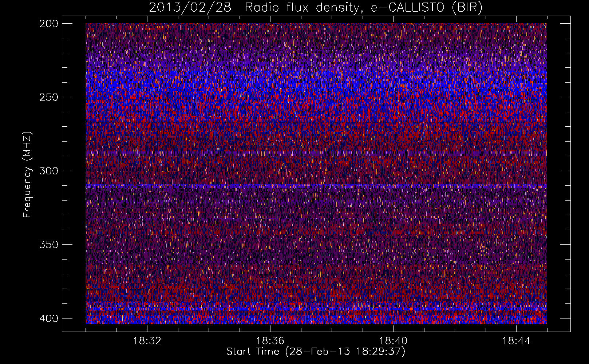Click the 400 frequency tick label
Screen dimensions: 589x364
point(48,318)
